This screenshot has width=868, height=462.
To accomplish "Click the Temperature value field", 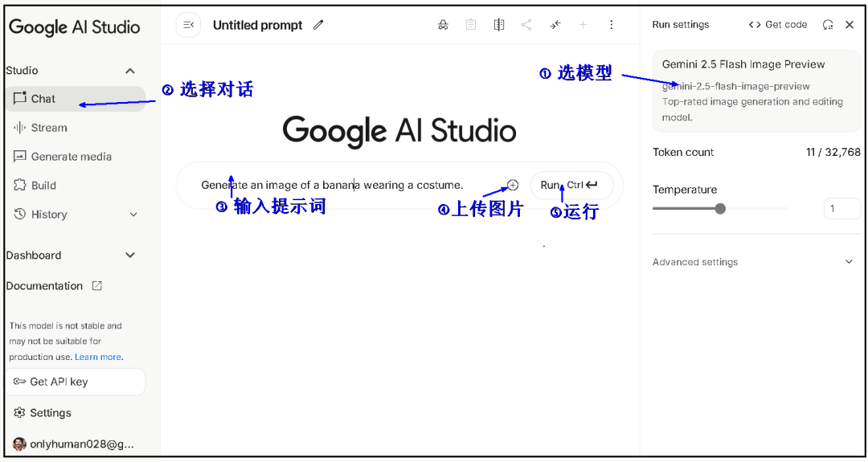I will [841, 209].
